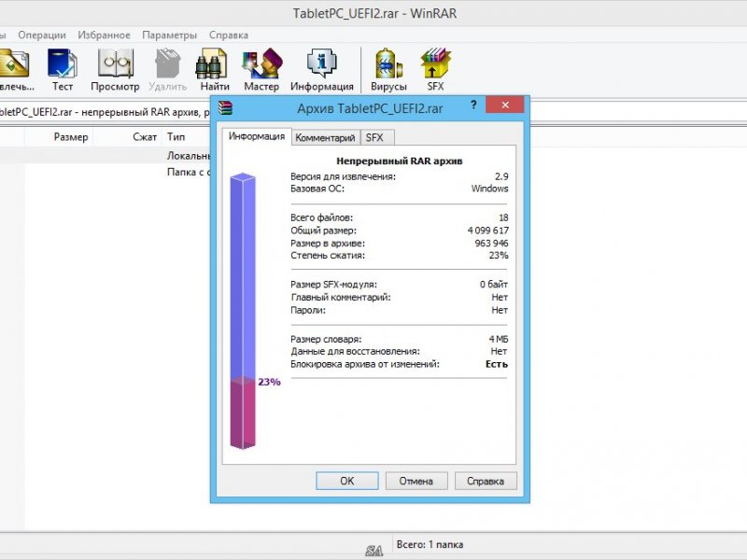The image size is (747, 560).
Task: Open the Операции menu
Action: pyautogui.click(x=42, y=35)
